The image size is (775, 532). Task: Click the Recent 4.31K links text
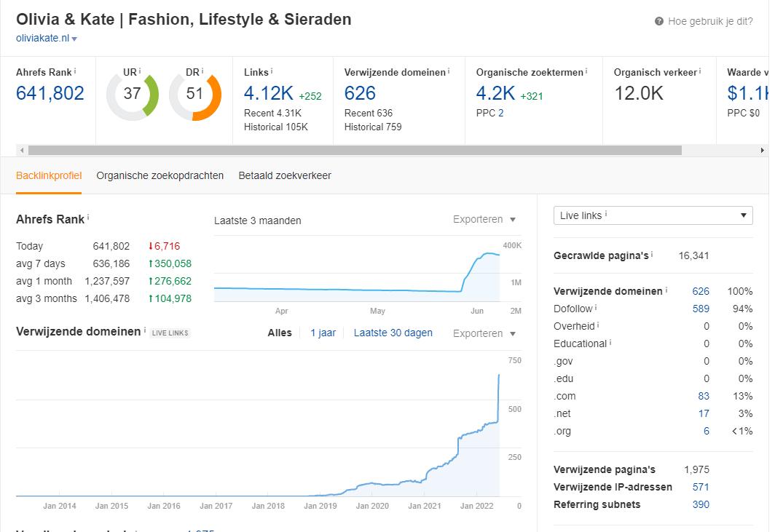(272, 113)
